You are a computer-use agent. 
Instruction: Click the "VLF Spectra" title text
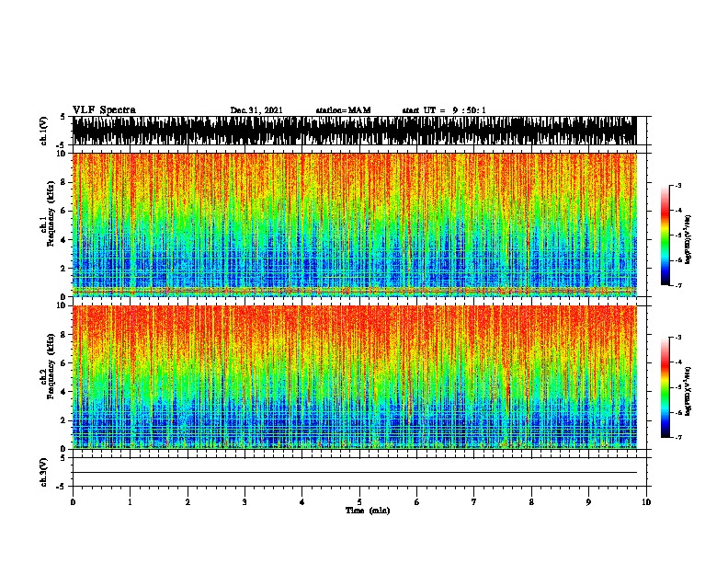(104, 110)
